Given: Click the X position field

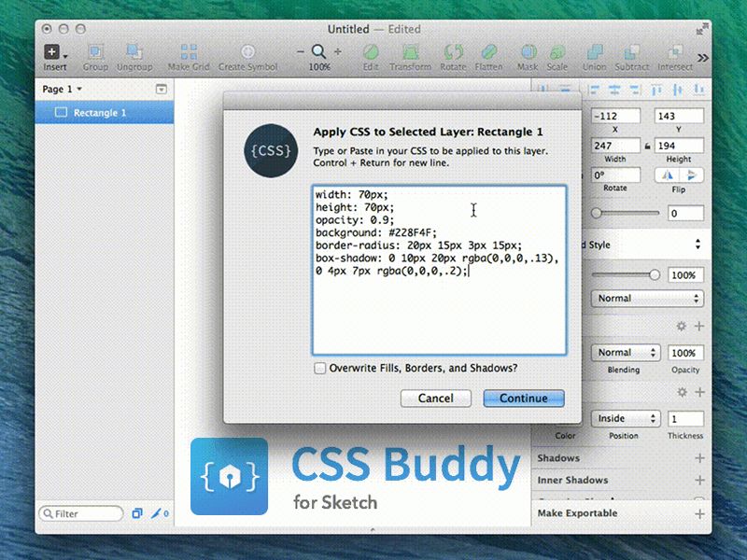Looking at the screenshot, I should point(615,116).
